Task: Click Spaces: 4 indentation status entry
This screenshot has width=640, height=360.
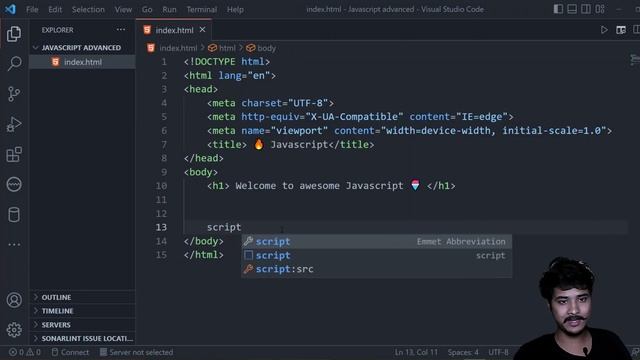Action: click(463, 352)
